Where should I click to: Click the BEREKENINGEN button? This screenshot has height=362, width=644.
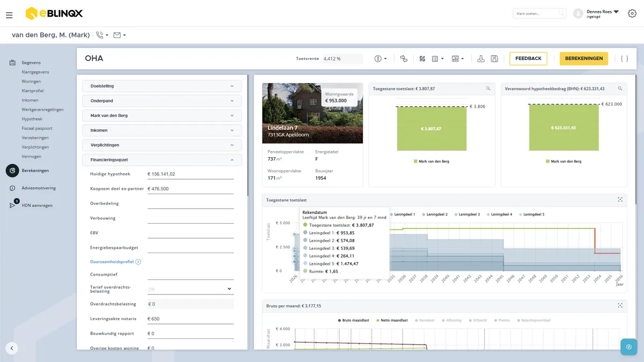pos(584,58)
